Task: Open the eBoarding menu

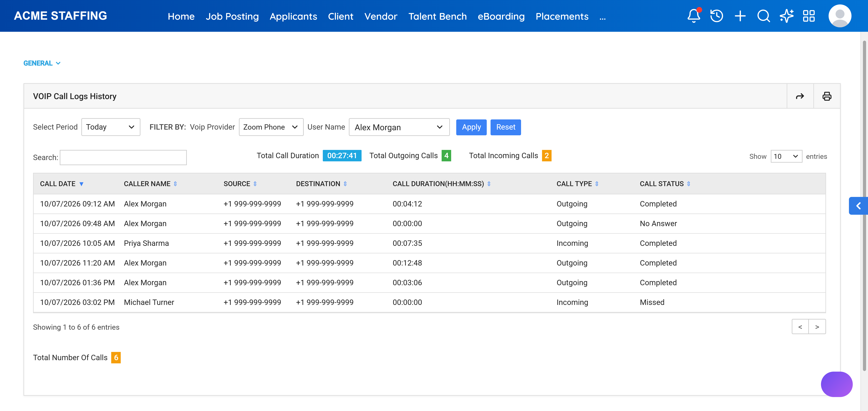Action: 501,16
